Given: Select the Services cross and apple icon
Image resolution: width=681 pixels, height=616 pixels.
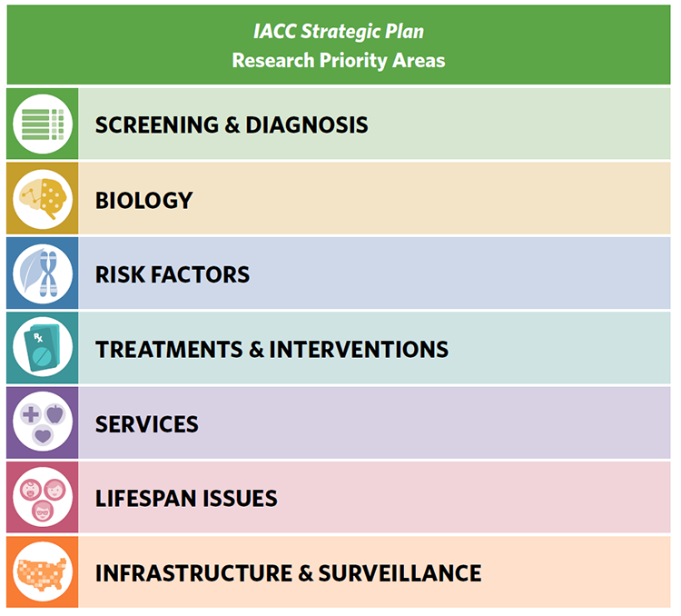Looking at the screenshot, I should 43,423.
